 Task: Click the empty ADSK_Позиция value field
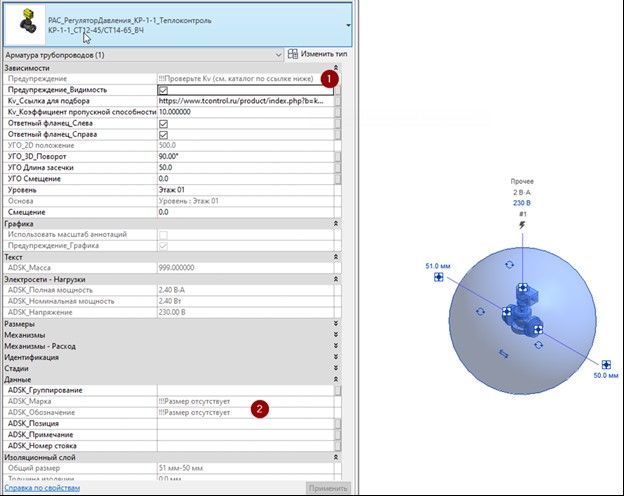(246, 424)
